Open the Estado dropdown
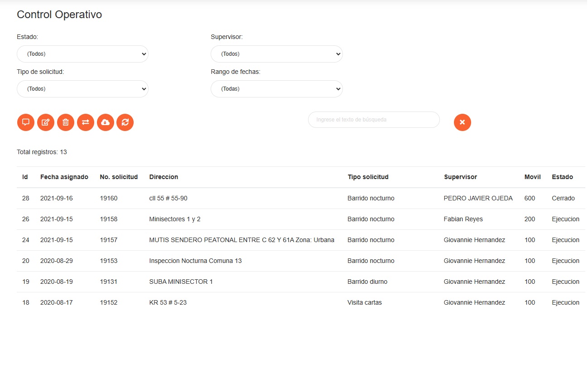The width and height of the screenshot is (588, 384). click(82, 54)
